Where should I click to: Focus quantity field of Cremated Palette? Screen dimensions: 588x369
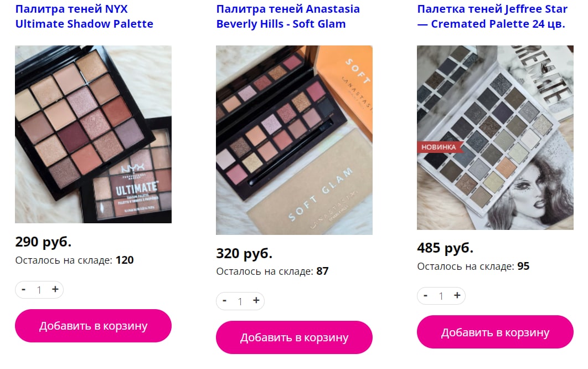(441, 296)
